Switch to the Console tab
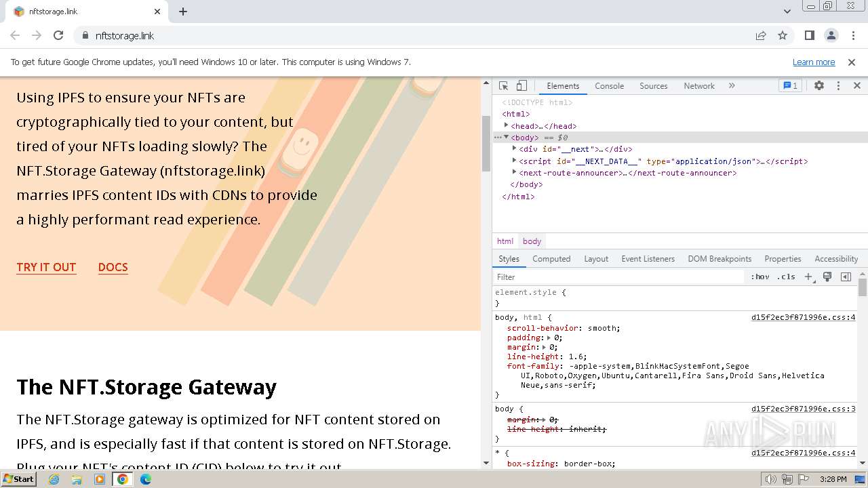This screenshot has width=868, height=488. (x=609, y=86)
